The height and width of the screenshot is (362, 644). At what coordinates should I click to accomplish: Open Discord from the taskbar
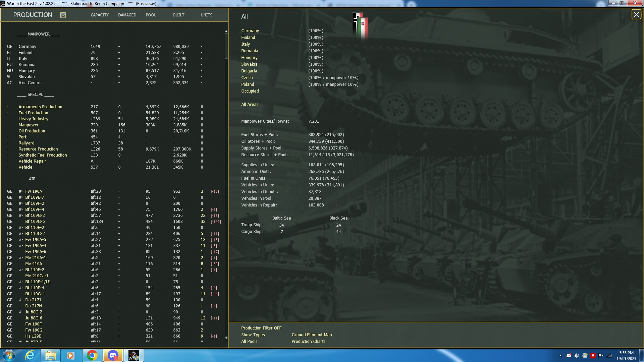pyautogui.click(x=113, y=355)
